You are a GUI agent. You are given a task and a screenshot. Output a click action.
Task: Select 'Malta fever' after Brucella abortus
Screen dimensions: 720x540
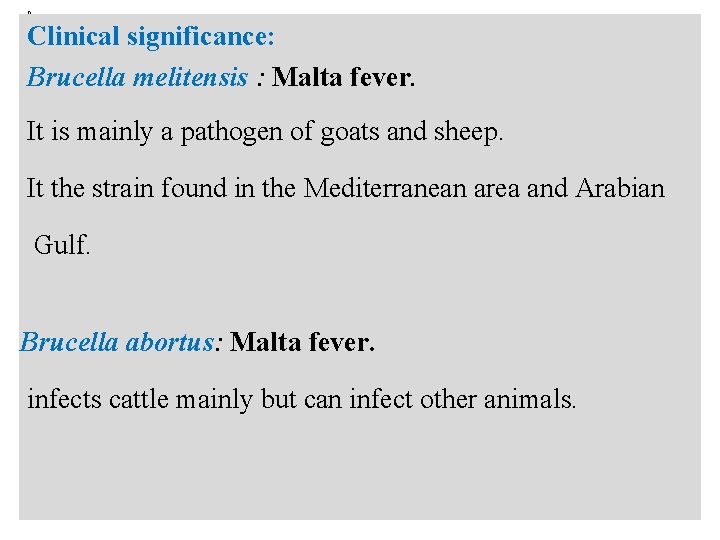302,343
